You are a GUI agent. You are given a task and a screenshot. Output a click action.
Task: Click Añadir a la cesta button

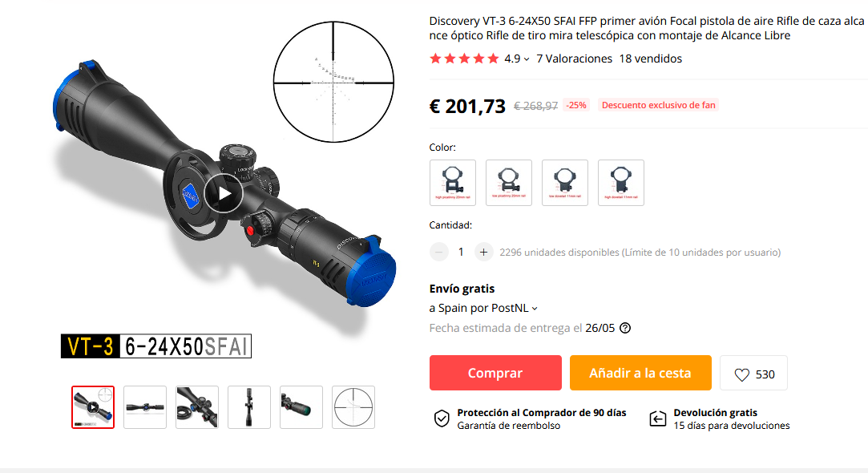coord(640,373)
